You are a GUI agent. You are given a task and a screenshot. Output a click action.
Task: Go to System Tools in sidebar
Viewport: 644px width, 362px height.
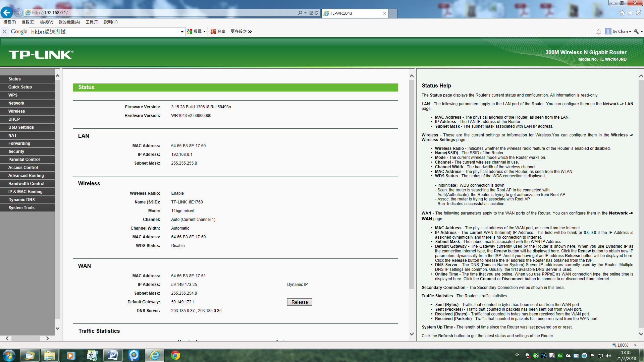point(21,208)
